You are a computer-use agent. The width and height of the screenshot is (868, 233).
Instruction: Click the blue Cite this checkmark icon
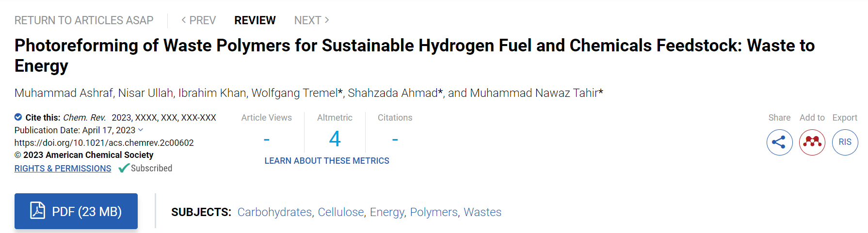click(18, 117)
